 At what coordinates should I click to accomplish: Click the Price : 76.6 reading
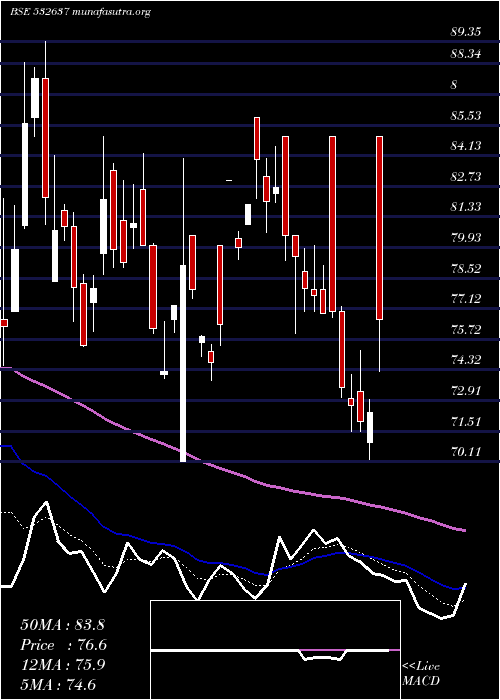(x=64, y=645)
